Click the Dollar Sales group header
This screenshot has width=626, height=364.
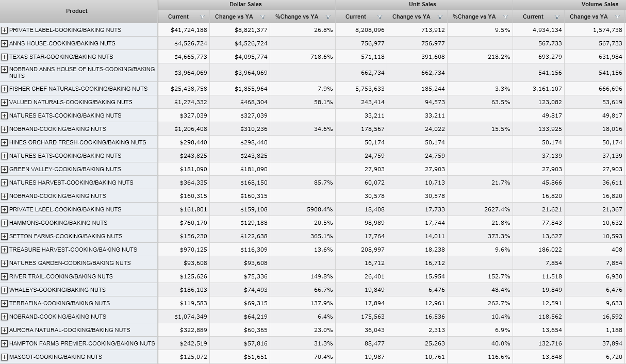point(245,4)
